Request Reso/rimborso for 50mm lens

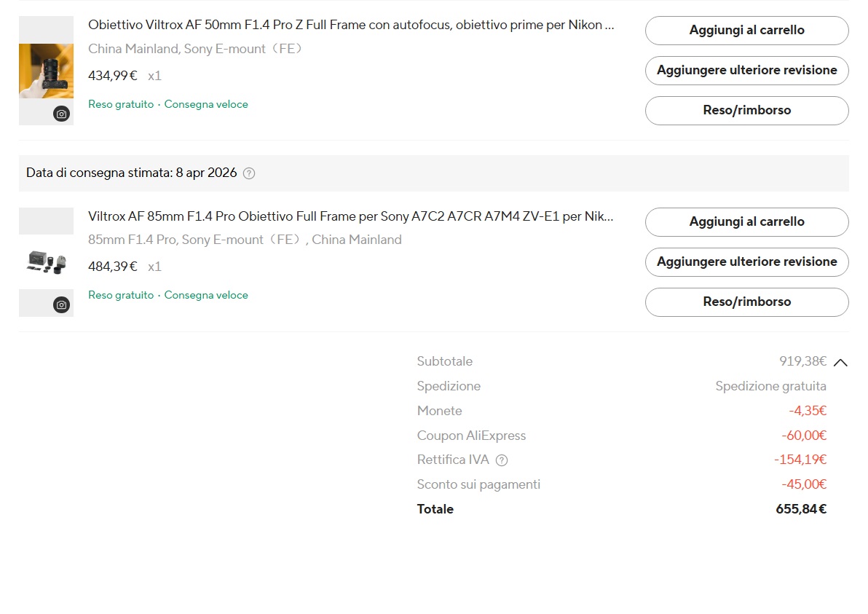(747, 110)
